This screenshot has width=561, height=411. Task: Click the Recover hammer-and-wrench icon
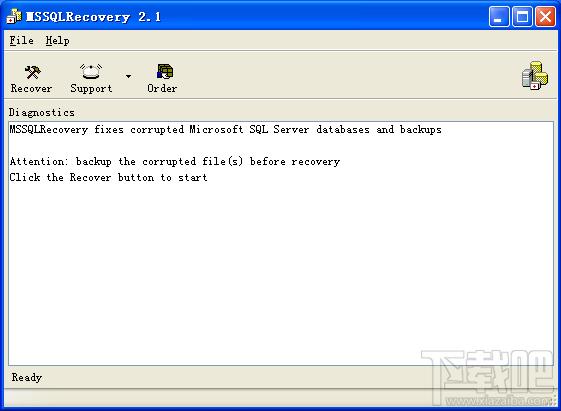click(x=33, y=72)
